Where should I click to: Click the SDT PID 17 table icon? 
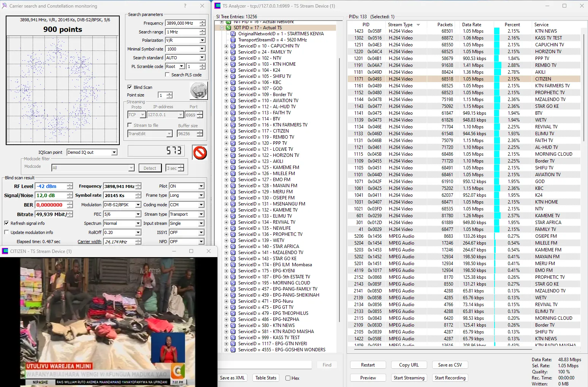point(228,28)
